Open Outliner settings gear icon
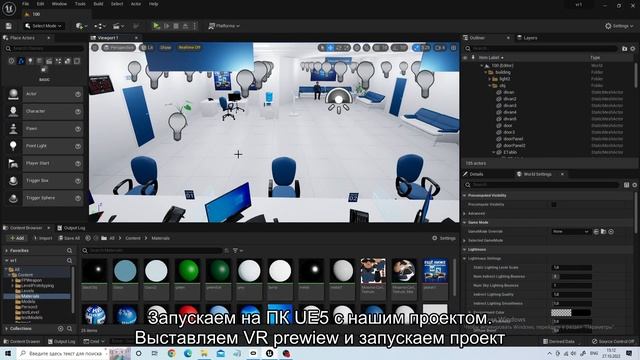The image size is (640, 360). point(633,49)
